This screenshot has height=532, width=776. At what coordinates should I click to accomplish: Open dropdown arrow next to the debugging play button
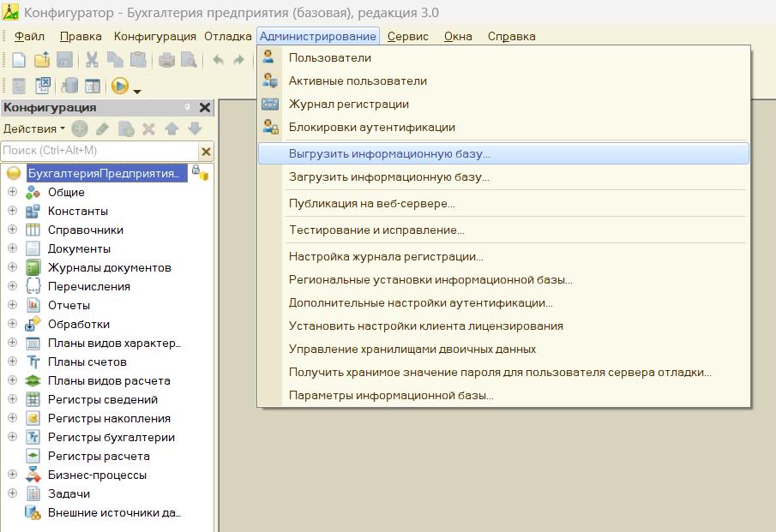coord(137,91)
